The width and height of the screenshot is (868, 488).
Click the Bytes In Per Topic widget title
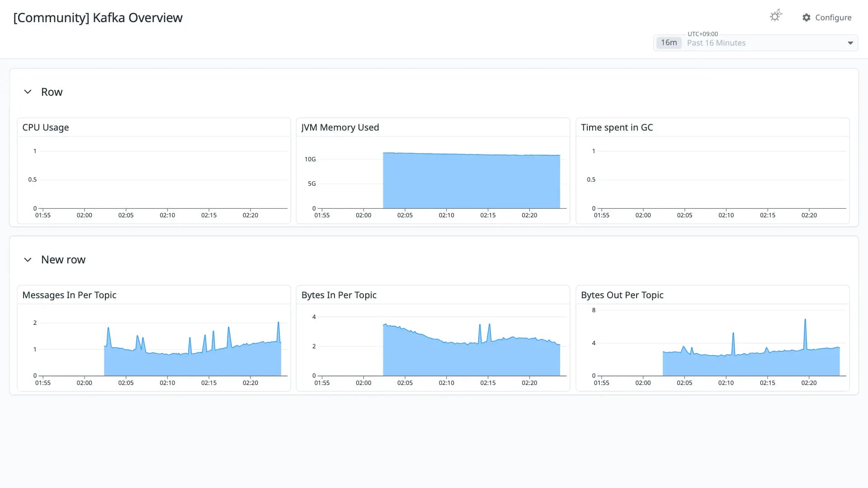339,295
